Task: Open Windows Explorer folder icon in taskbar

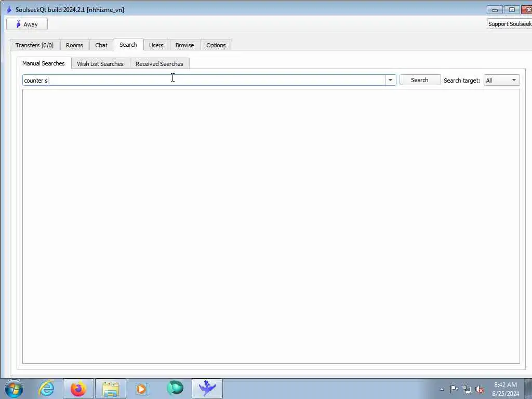Action: coord(111,389)
